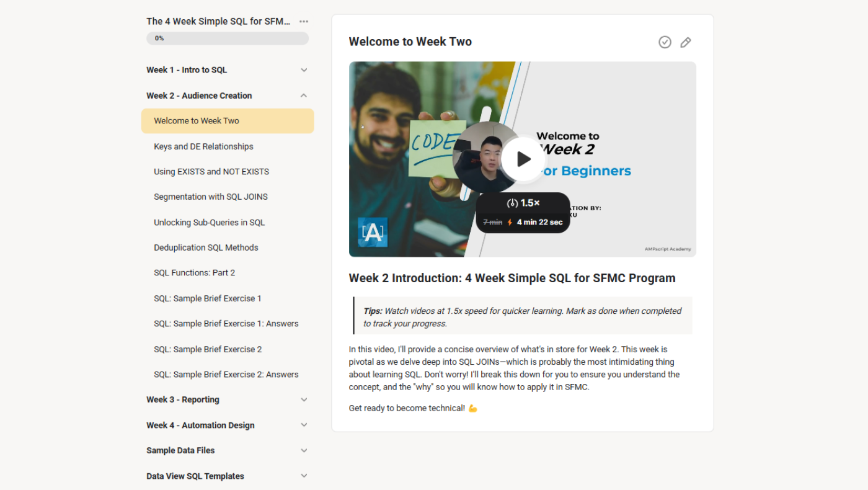Open SQL: Sample Brief Exercise 1: Answers
Screen dimensions: 868x490
(x=226, y=324)
